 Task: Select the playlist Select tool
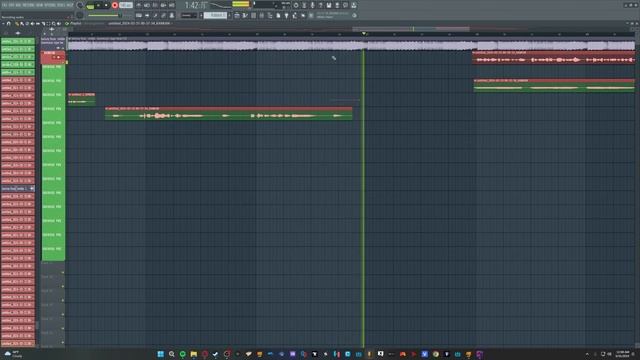(49, 23)
